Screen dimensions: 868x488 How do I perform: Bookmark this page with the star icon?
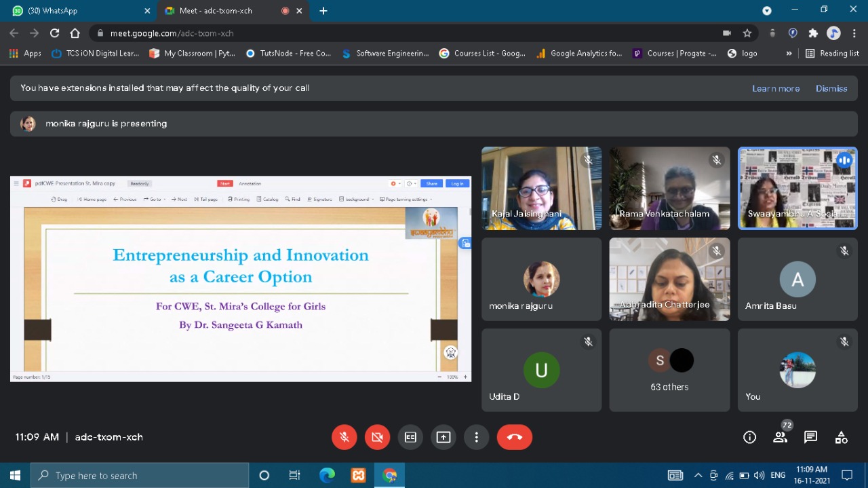coord(747,33)
